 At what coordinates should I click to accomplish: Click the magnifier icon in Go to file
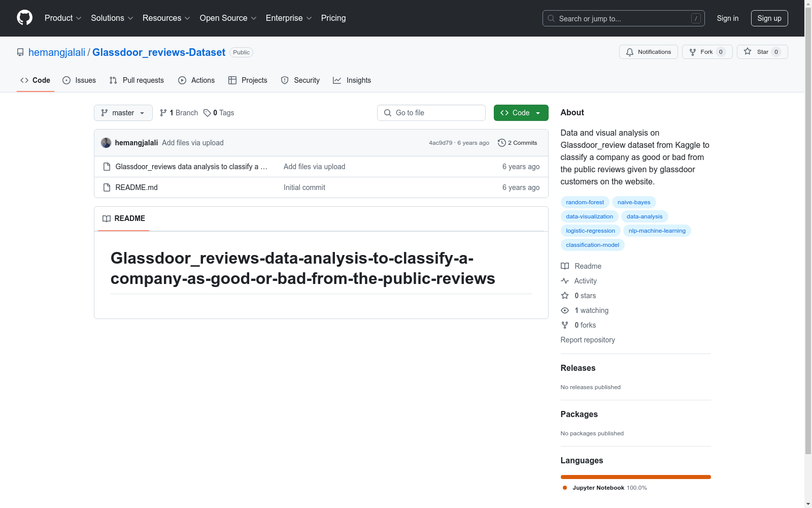(x=388, y=113)
